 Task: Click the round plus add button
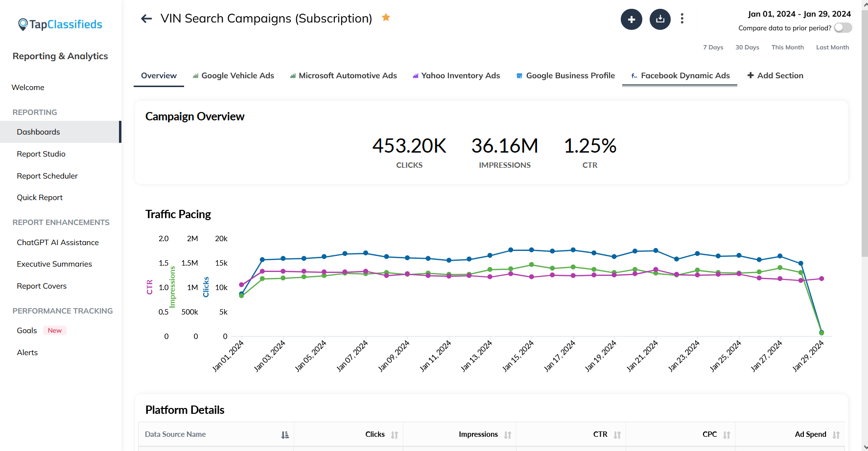631,19
